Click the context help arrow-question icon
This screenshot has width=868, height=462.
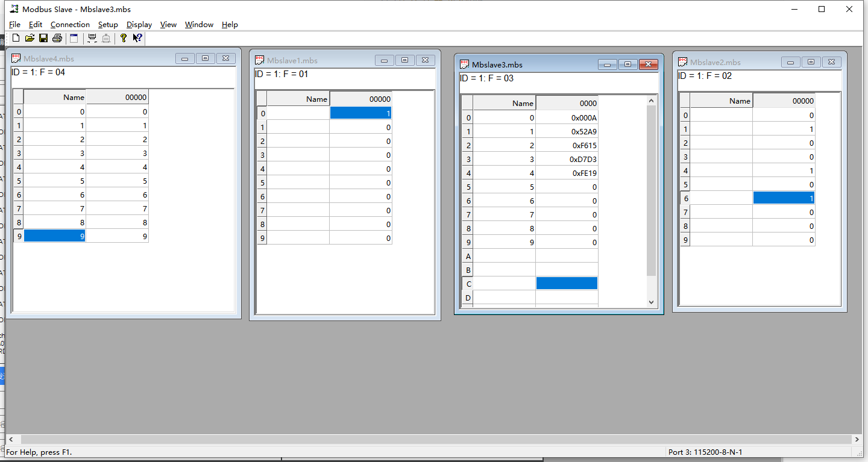coord(137,38)
